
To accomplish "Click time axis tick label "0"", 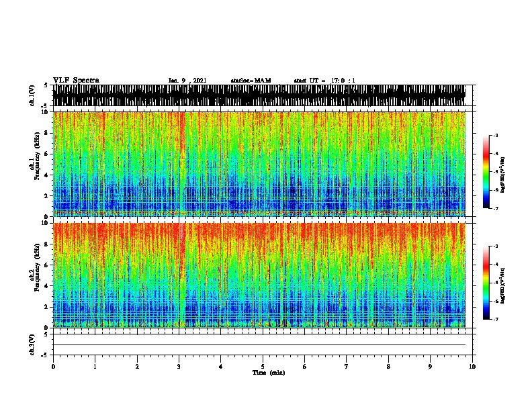I will tap(53, 367).
